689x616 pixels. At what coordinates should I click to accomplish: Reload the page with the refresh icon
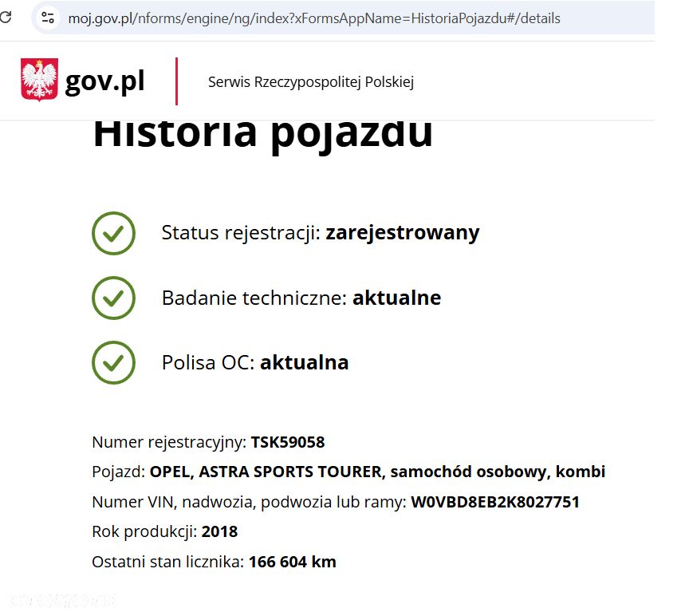click(x=6, y=18)
